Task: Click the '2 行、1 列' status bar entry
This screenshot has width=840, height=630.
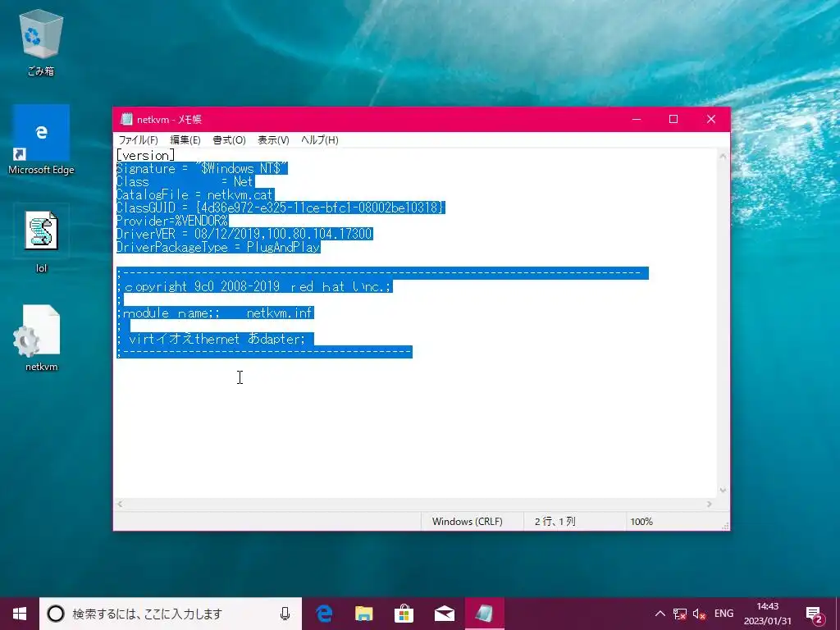Action: point(555,521)
